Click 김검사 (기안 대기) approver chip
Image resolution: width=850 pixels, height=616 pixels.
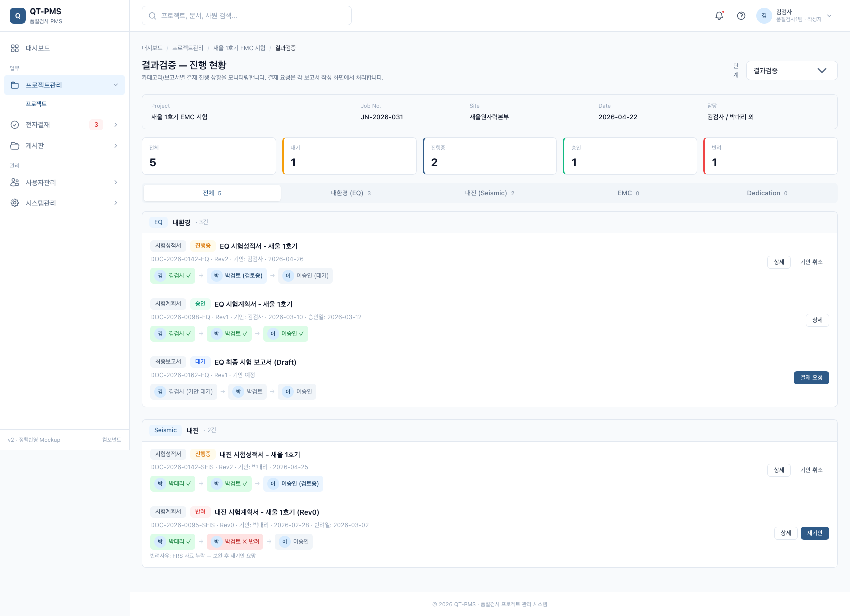pos(183,392)
